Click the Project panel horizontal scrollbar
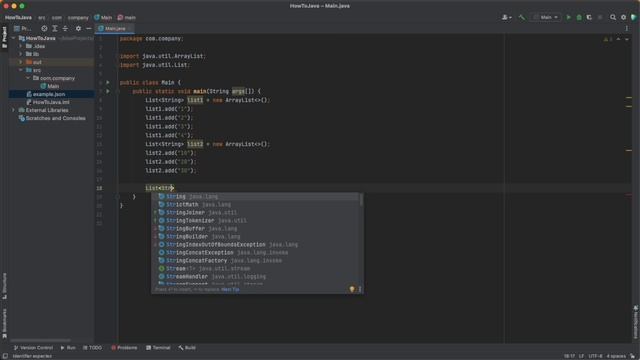The image size is (640, 360). (40, 340)
